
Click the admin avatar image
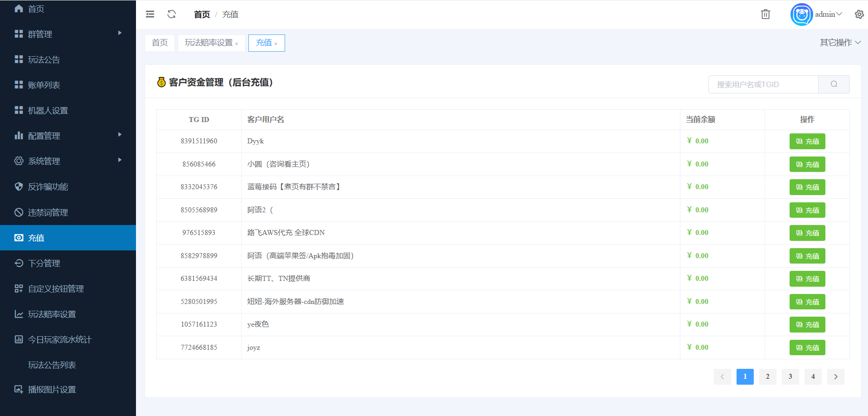[x=801, y=15]
